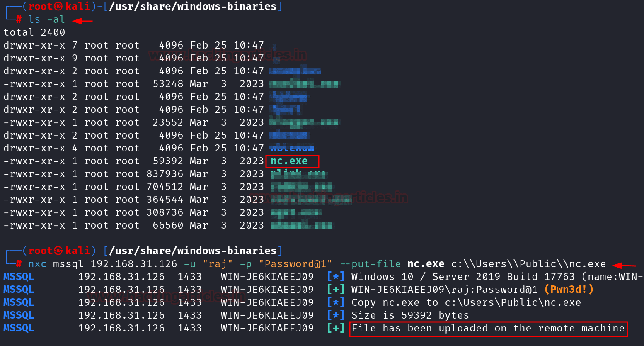Click MSSQL label on the 'Copy nc.exe' row
Screen dimensions: 644x346
pyautogui.click(x=19, y=302)
